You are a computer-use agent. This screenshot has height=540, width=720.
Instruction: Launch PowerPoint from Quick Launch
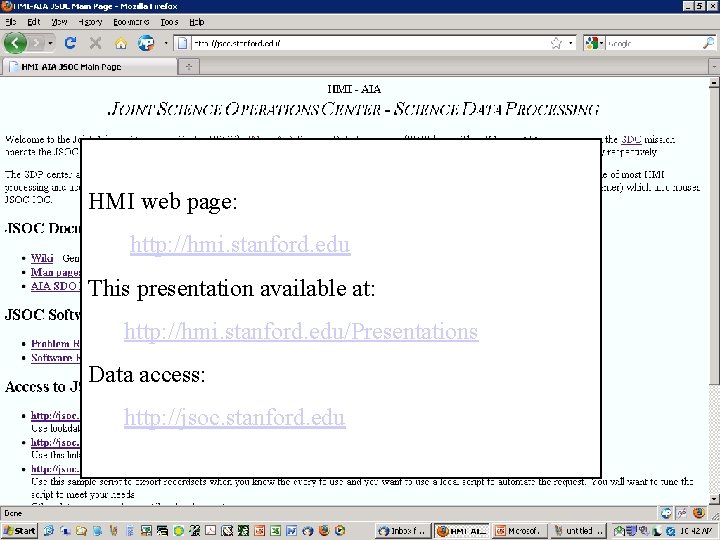[x=259, y=531]
